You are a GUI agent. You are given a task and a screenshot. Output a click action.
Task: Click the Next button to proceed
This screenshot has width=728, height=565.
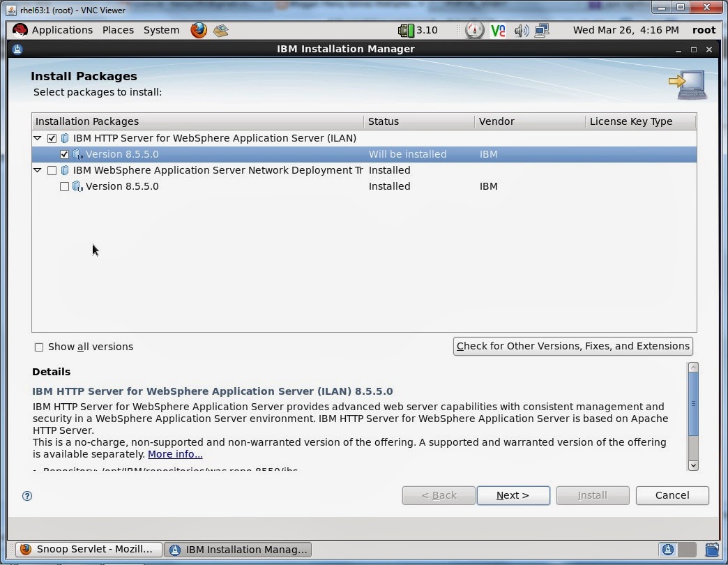tap(513, 495)
